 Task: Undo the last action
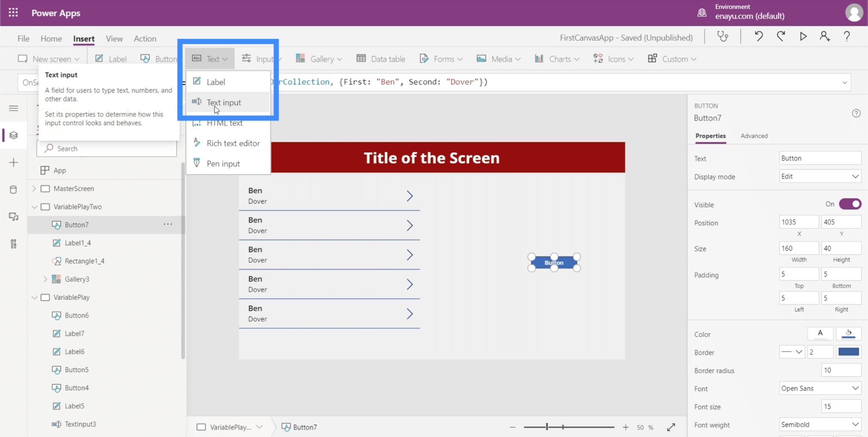759,36
